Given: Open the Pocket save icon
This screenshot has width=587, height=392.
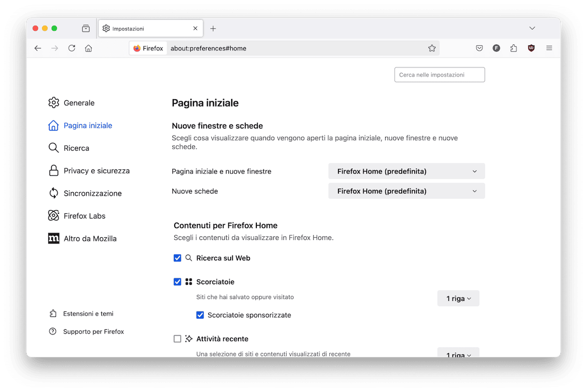Looking at the screenshot, I should [x=479, y=48].
